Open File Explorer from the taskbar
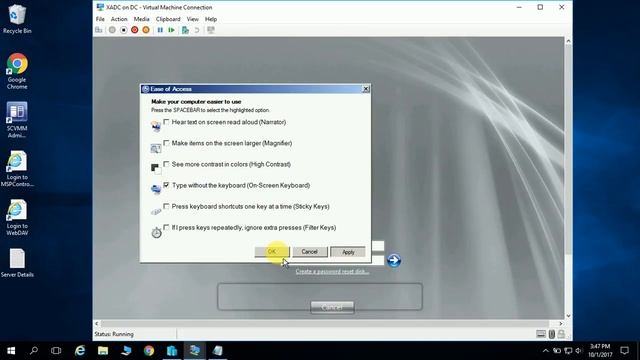The image size is (640, 360). (x=103, y=351)
